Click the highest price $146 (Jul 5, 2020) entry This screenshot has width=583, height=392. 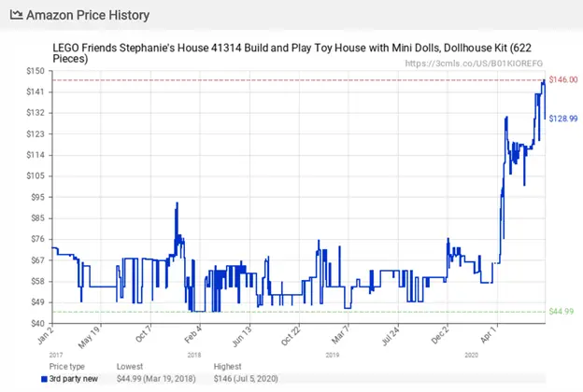point(246,379)
